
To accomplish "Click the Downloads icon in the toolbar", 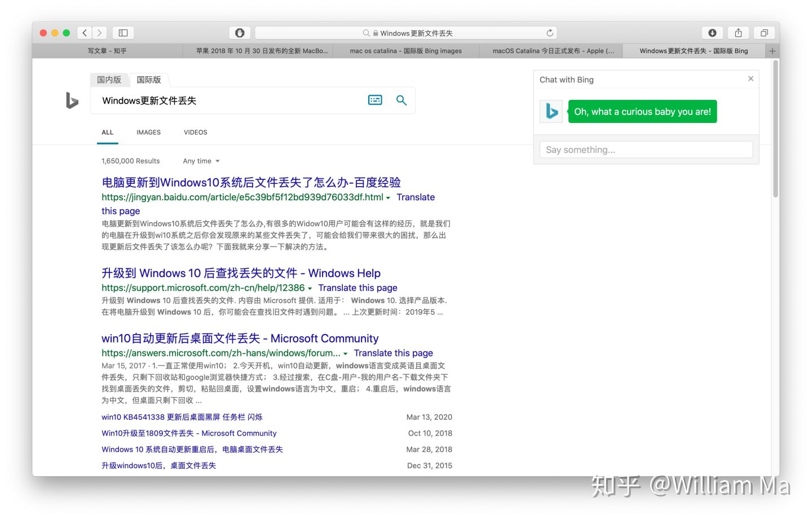I will pyautogui.click(x=712, y=33).
